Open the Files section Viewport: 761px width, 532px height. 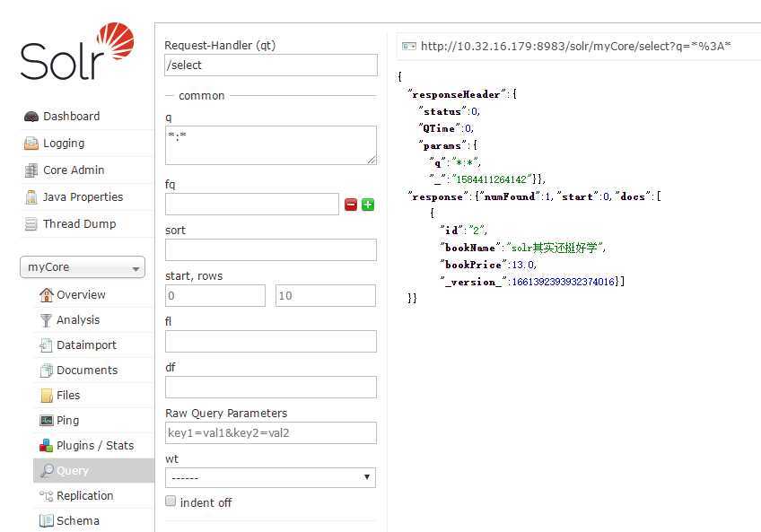click(68, 396)
